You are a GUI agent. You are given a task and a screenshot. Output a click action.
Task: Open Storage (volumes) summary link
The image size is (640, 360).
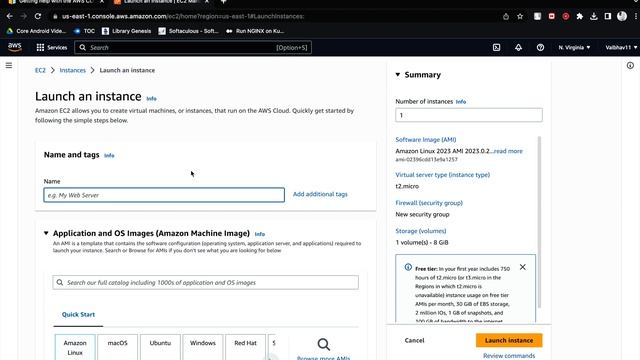click(x=421, y=231)
